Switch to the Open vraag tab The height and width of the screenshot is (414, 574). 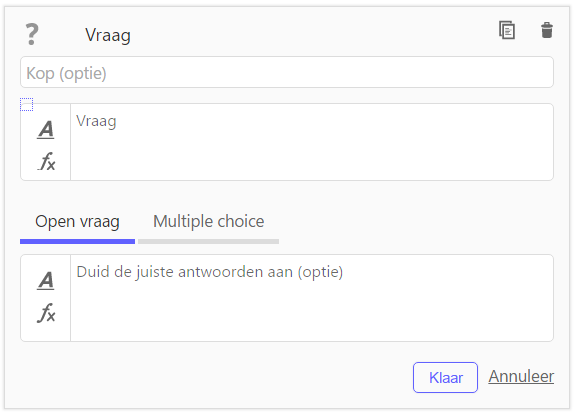[x=77, y=222]
